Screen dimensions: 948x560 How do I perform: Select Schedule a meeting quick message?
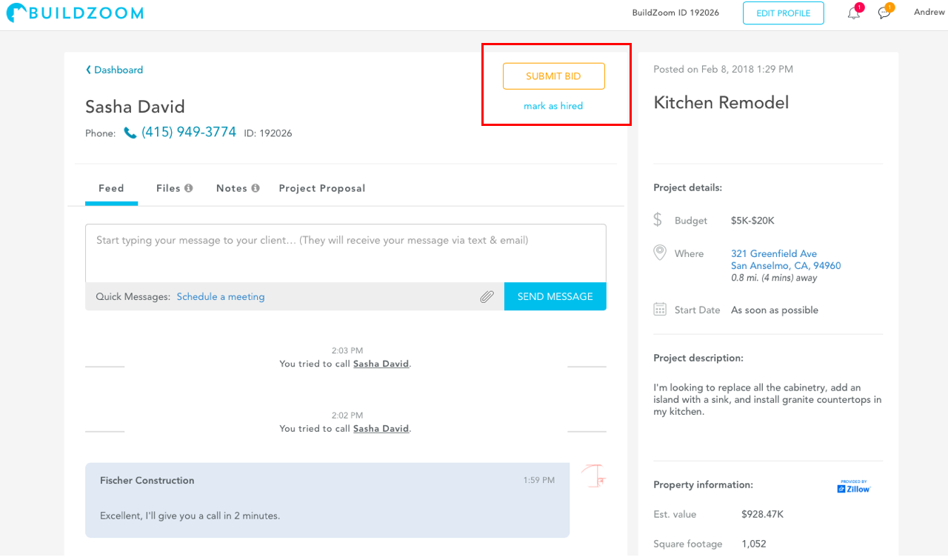click(x=221, y=296)
